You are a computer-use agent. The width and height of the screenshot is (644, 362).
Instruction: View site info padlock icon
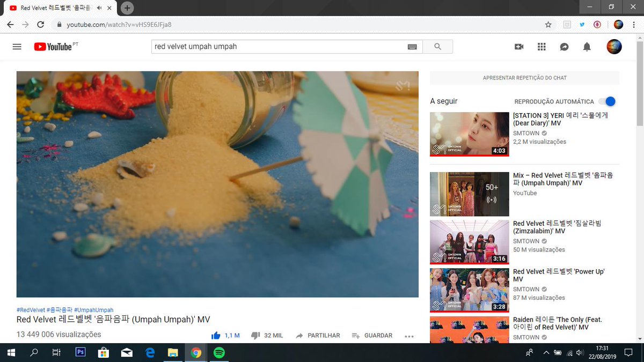point(59,25)
